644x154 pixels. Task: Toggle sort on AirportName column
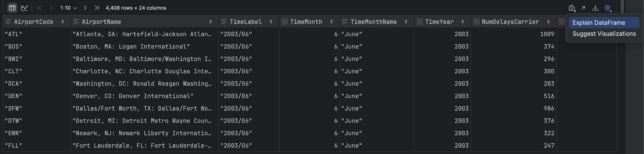211,22
